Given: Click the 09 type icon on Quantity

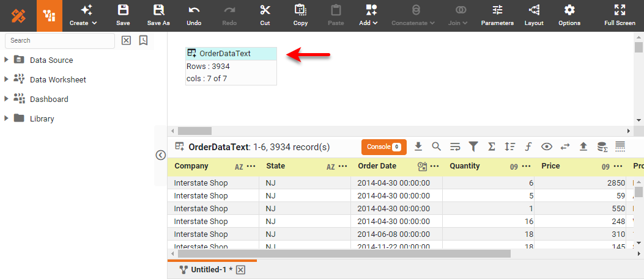Looking at the screenshot, I should (x=514, y=167).
